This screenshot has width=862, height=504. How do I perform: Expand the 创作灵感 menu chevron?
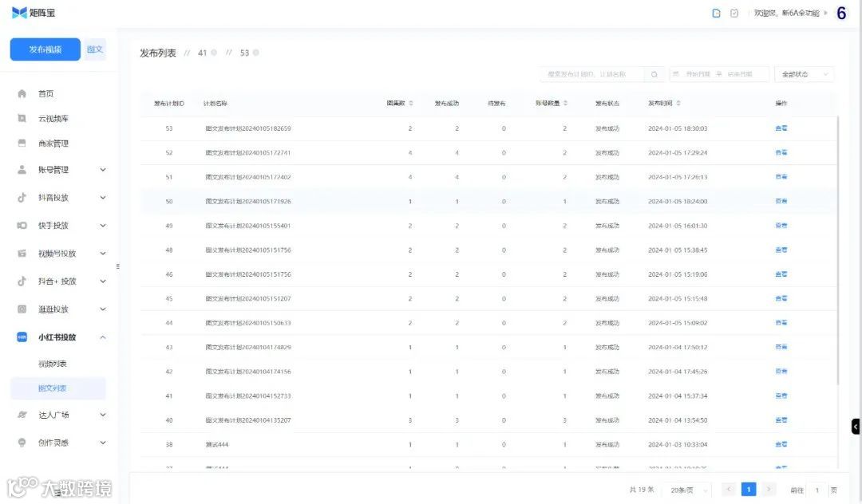pos(103,443)
